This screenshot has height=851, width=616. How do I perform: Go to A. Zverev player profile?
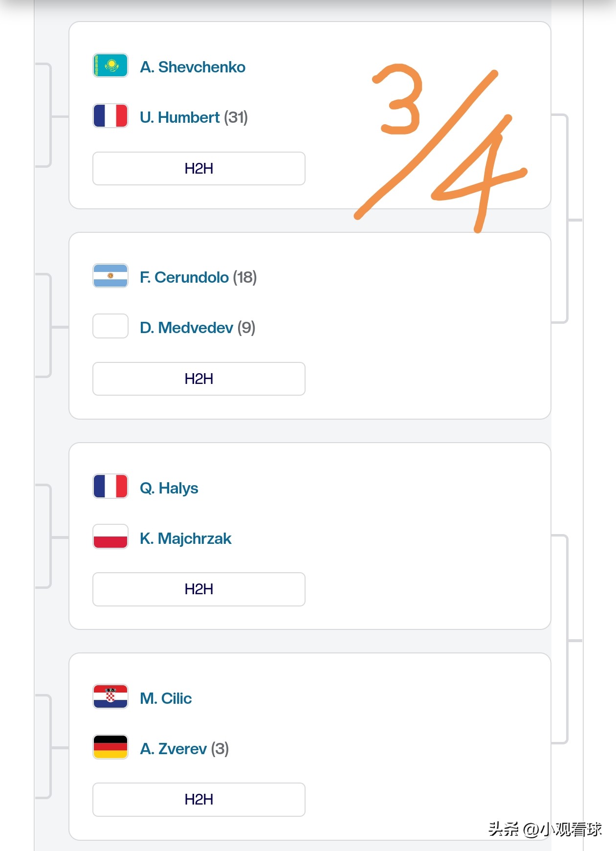click(174, 749)
